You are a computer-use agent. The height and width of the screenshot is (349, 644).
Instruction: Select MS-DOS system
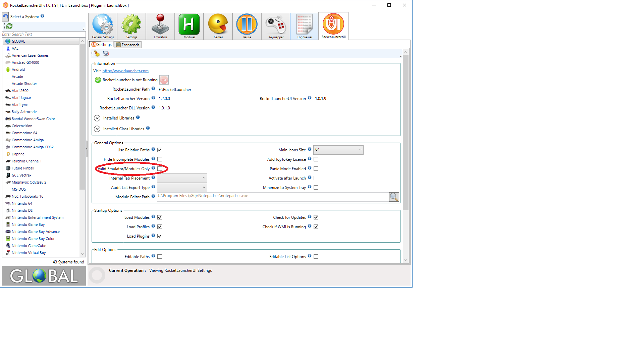tap(41, 189)
